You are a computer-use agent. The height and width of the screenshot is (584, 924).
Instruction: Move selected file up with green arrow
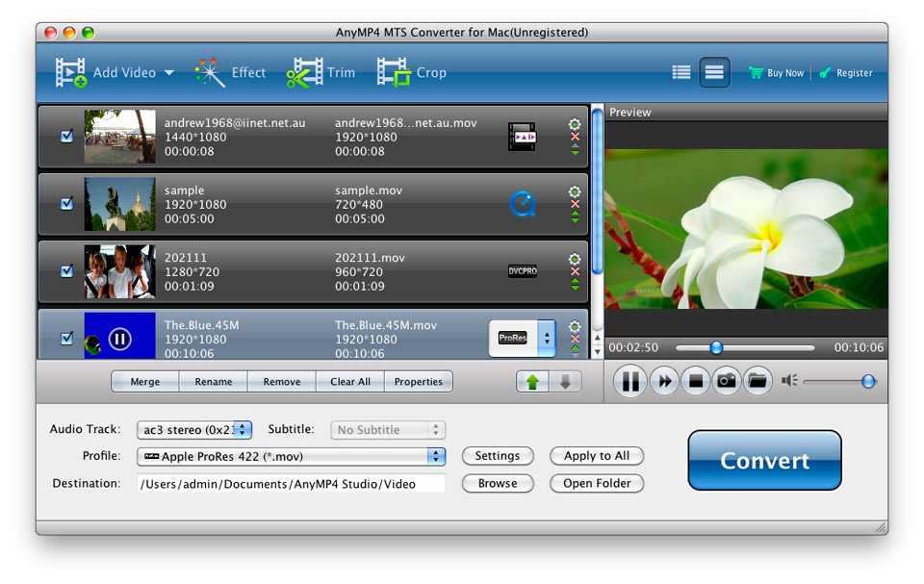pyautogui.click(x=532, y=382)
